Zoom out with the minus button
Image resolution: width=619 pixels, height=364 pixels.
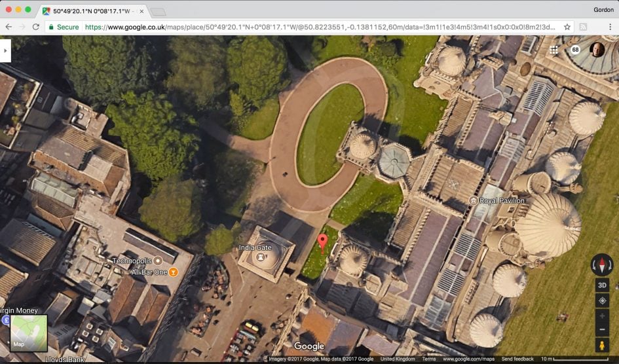pyautogui.click(x=602, y=329)
